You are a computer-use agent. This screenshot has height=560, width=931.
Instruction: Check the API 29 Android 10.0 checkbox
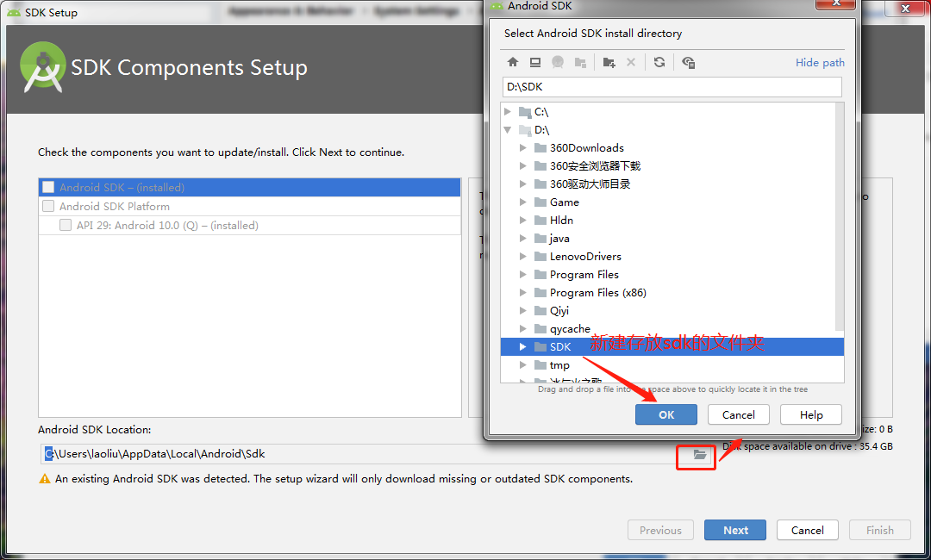click(66, 226)
